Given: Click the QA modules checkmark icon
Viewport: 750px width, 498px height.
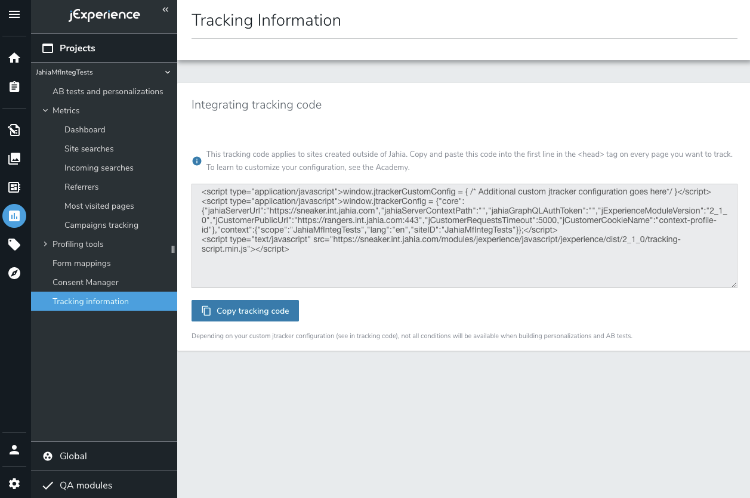Looking at the screenshot, I should point(47,486).
